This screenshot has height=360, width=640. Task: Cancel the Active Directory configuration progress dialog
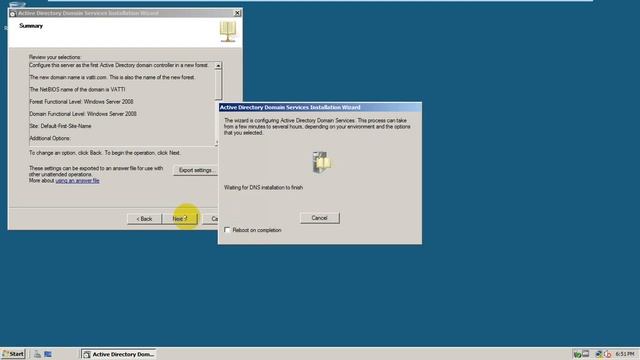319,218
